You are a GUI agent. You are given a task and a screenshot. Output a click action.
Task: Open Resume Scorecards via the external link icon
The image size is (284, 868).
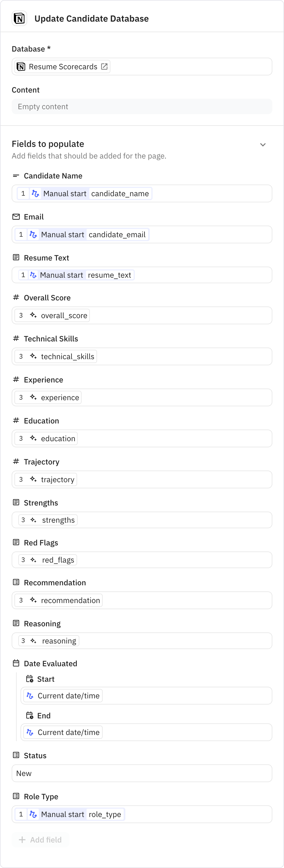[105, 67]
